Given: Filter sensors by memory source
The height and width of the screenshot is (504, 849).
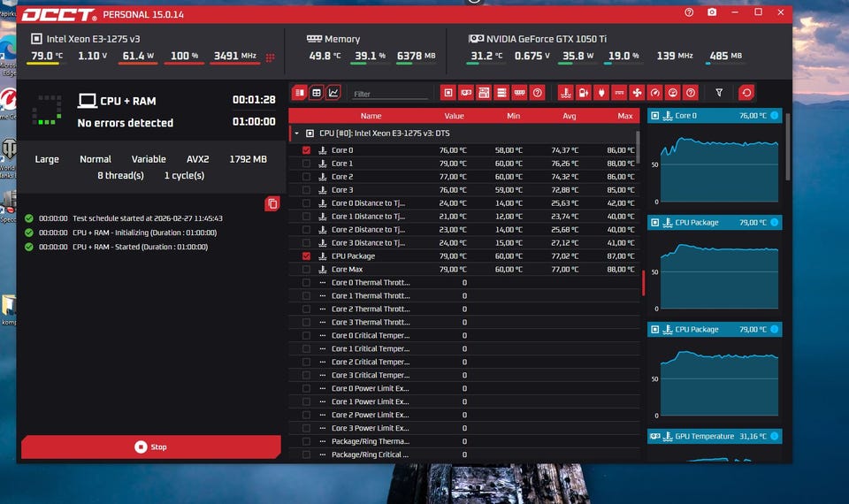Looking at the screenshot, I should point(519,93).
